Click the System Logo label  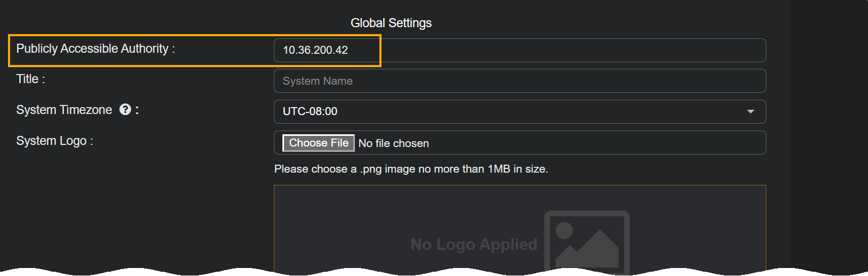pos(54,141)
